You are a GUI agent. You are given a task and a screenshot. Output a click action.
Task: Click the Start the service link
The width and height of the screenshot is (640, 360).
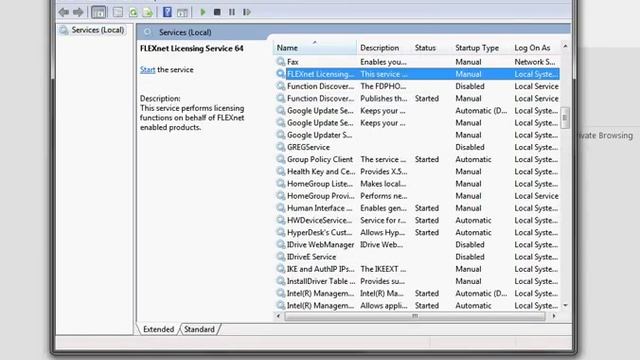147,70
